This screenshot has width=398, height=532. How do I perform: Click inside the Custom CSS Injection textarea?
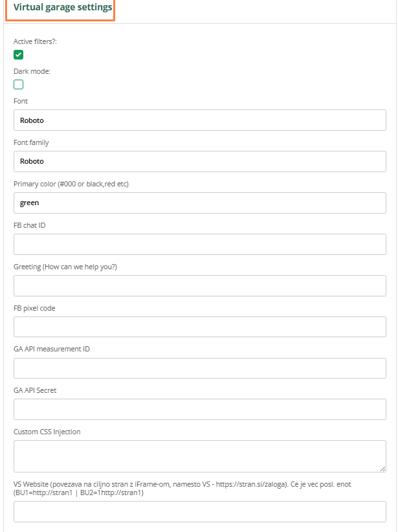point(199,456)
